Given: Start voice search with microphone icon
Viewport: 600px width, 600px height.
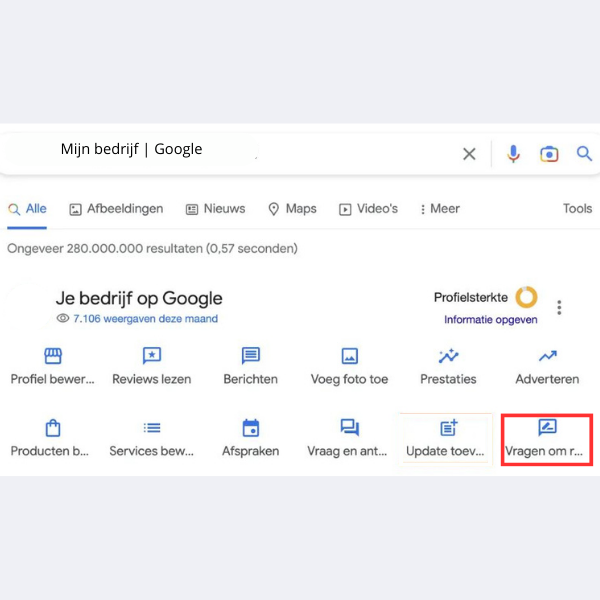Looking at the screenshot, I should [513, 154].
